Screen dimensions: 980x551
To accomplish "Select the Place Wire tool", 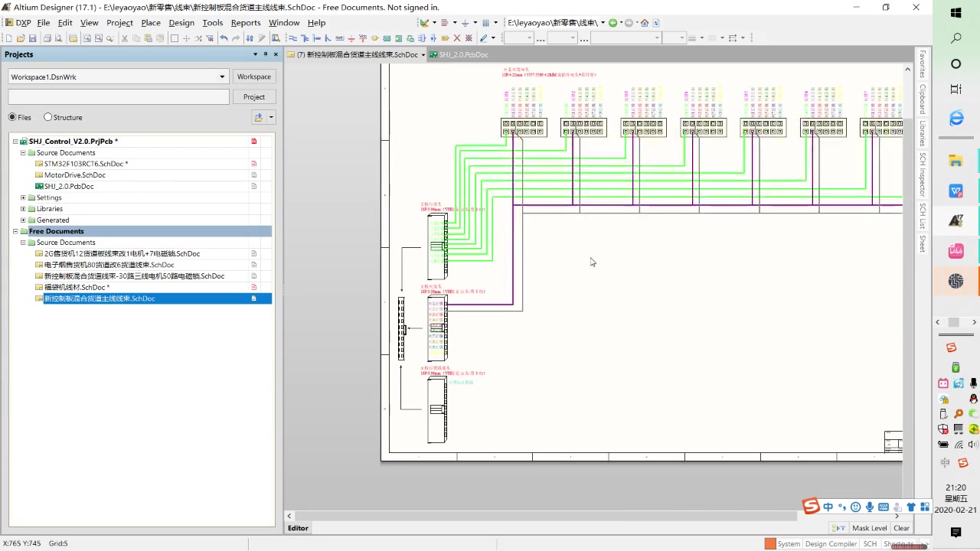I will click(293, 37).
